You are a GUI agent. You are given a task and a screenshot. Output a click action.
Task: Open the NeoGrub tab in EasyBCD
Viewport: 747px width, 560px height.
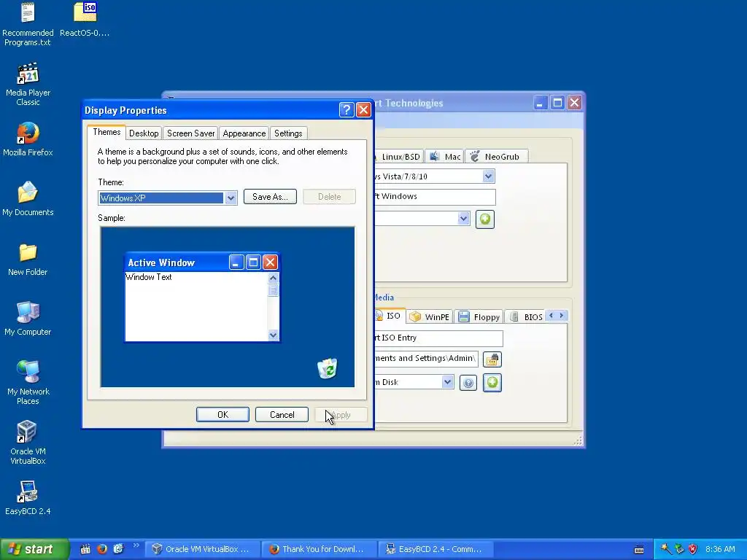[495, 157]
